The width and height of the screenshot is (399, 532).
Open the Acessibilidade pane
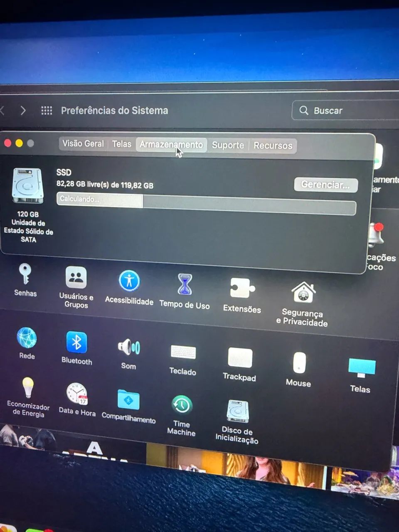(129, 288)
